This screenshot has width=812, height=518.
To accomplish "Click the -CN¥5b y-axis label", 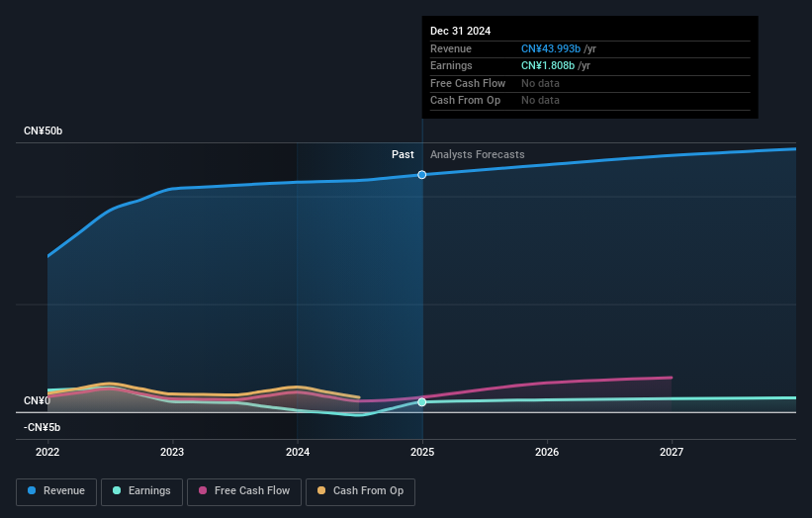I will 42,427.
